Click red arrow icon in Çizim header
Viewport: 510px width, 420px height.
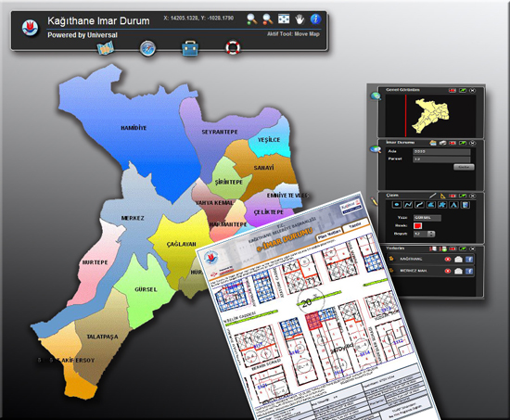(453, 196)
